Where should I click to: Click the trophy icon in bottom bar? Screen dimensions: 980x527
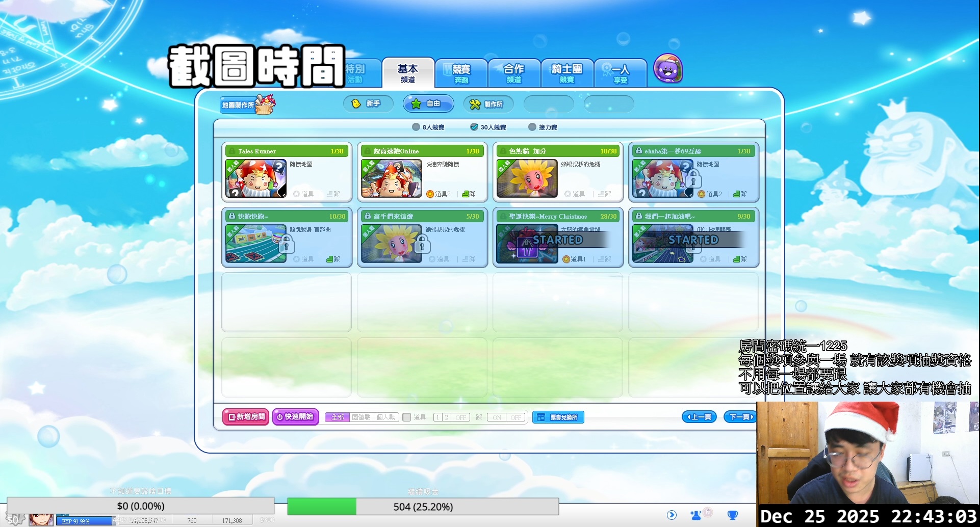[732, 515]
